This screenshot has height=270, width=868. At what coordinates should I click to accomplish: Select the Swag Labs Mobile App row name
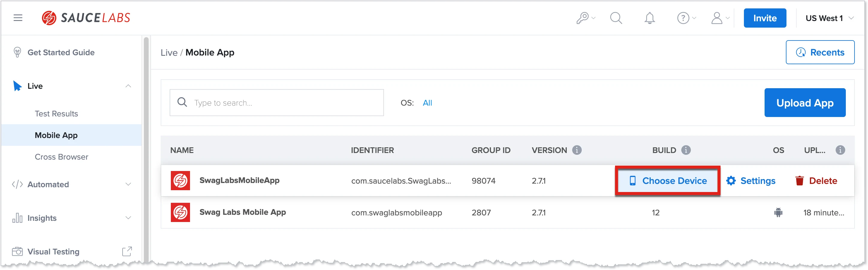(242, 212)
